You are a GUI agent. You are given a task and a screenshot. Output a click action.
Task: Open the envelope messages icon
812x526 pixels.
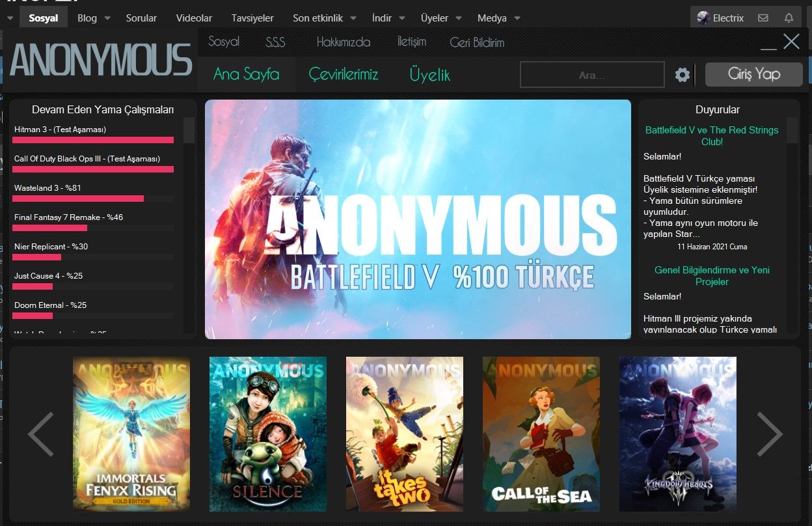763,18
